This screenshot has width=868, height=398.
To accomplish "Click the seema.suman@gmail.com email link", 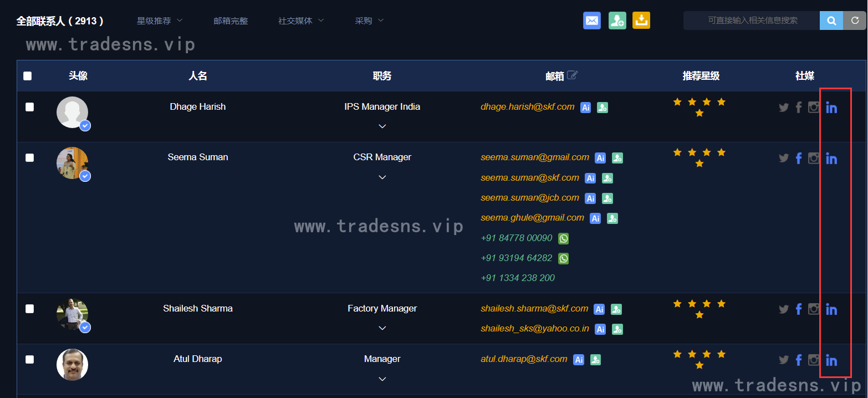I will coord(534,157).
